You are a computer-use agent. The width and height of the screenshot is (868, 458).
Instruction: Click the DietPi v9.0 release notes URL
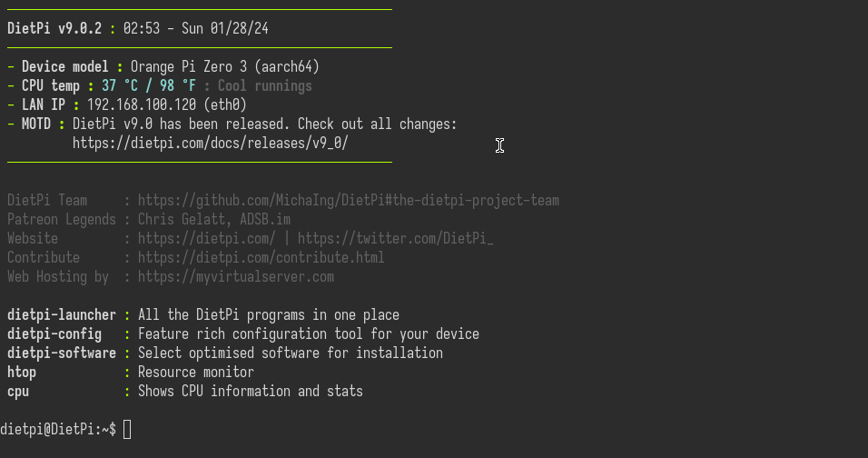[x=210, y=144]
